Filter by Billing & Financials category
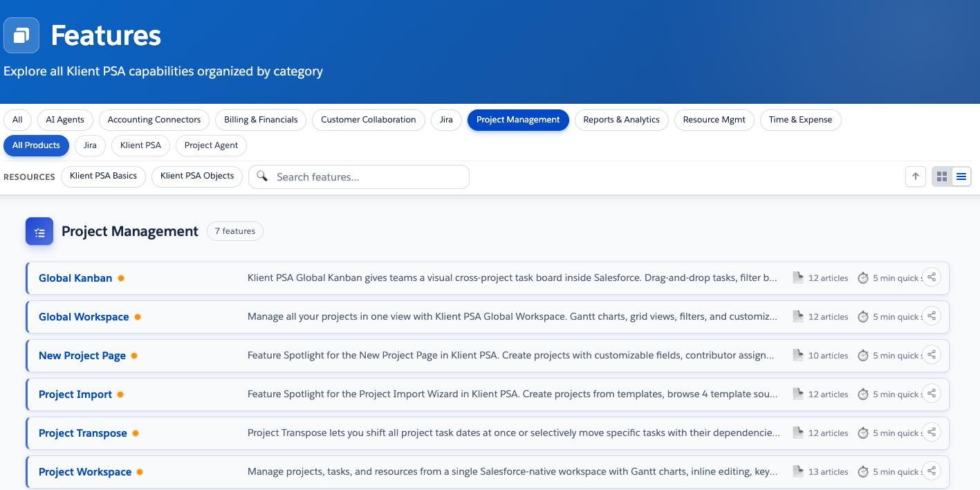Screen dimensions: 980x490 click(x=261, y=120)
